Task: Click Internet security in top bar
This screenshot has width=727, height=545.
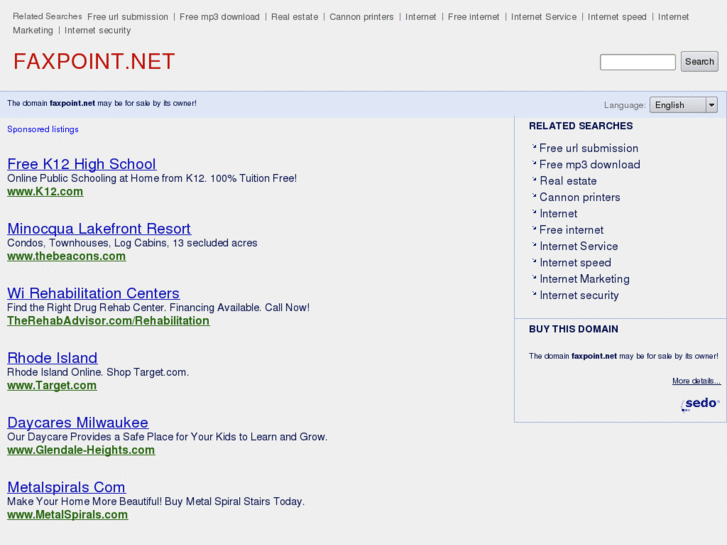Action: click(x=97, y=31)
